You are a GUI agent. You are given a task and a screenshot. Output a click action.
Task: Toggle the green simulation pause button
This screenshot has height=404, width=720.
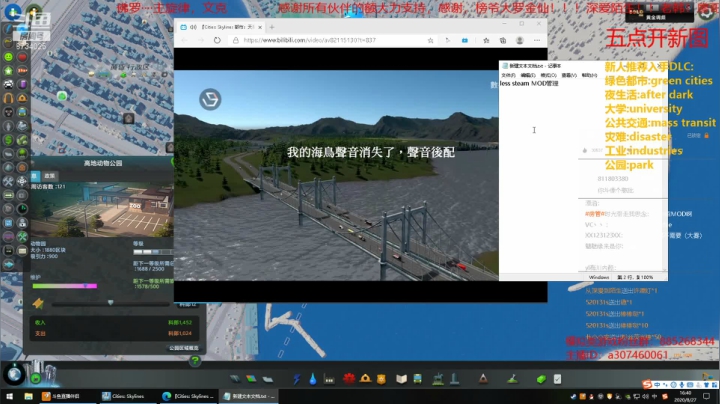(x=35, y=379)
